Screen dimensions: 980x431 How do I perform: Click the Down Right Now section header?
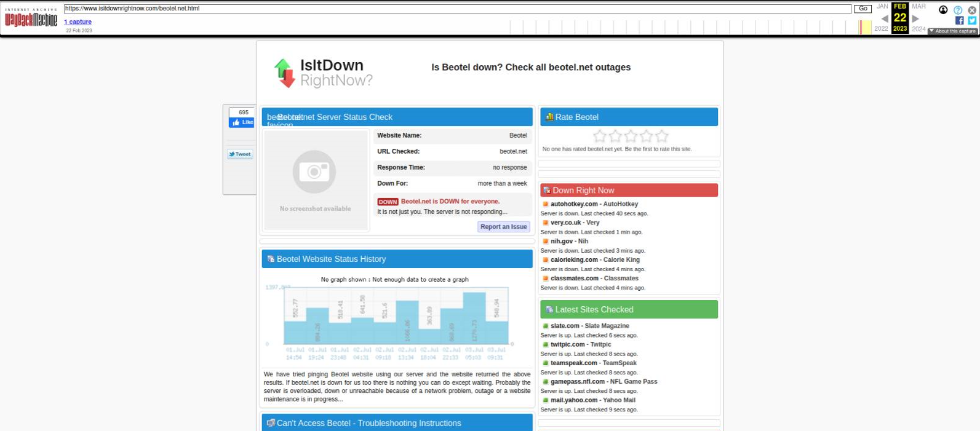(x=629, y=191)
